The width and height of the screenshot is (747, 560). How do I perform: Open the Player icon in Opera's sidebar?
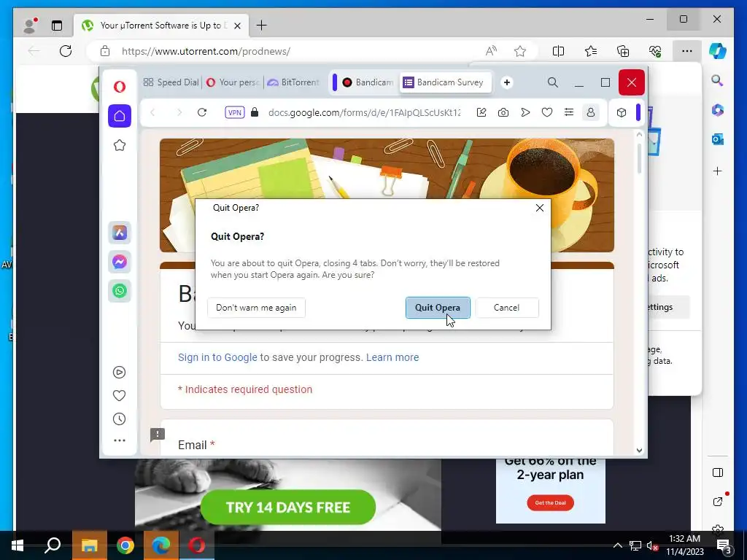[x=120, y=373]
